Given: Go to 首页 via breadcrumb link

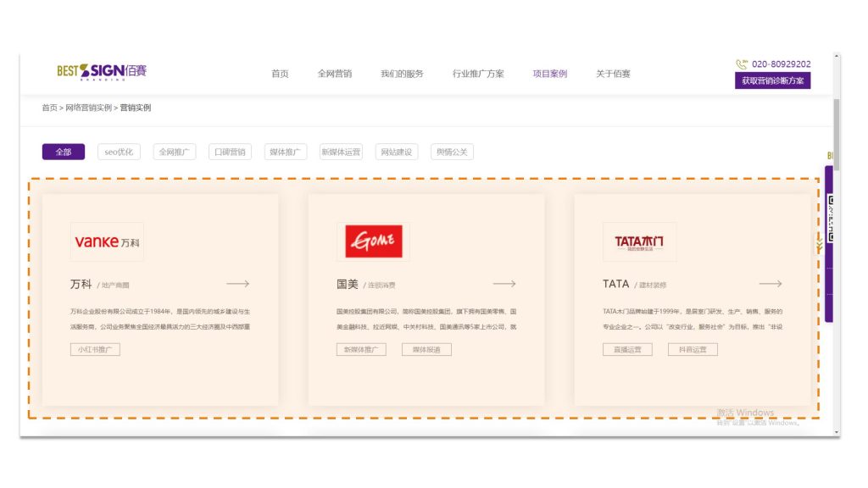Looking at the screenshot, I should [x=49, y=108].
